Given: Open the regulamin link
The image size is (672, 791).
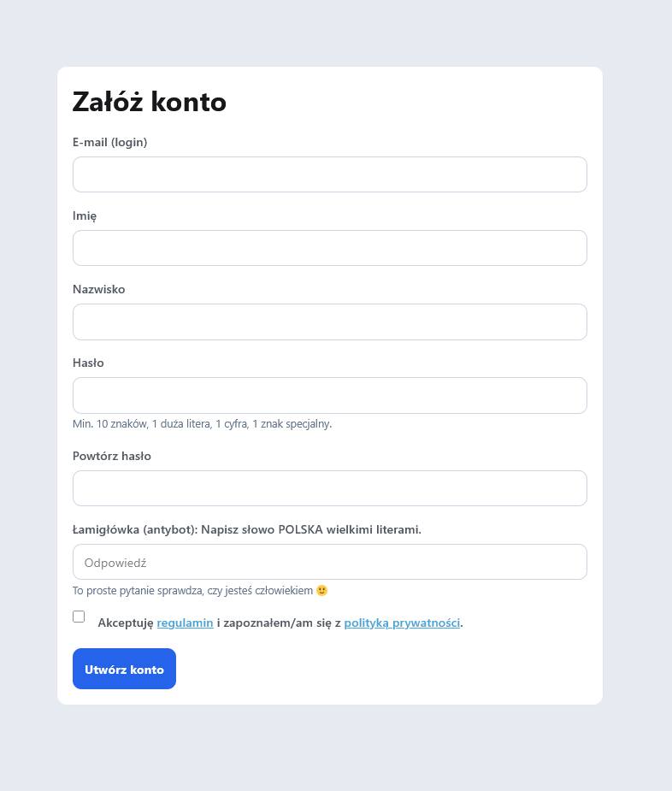Looking at the screenshot, I should coord(185,623).
